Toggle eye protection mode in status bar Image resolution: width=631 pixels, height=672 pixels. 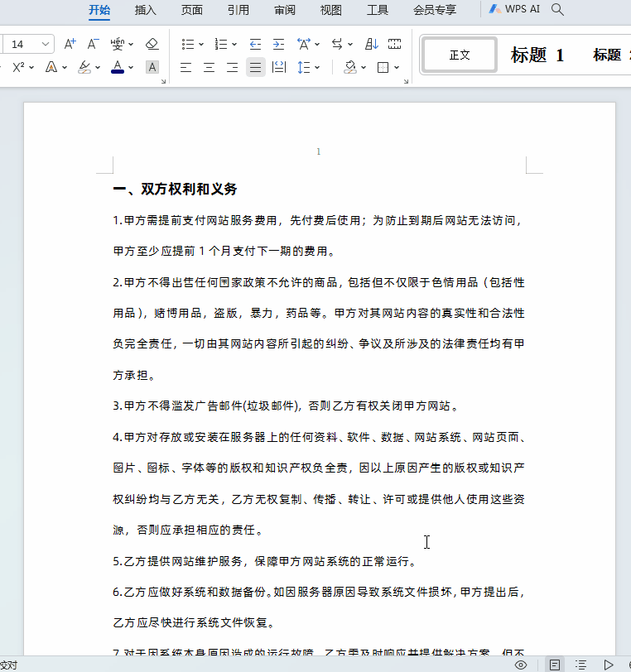coord(521,665)
